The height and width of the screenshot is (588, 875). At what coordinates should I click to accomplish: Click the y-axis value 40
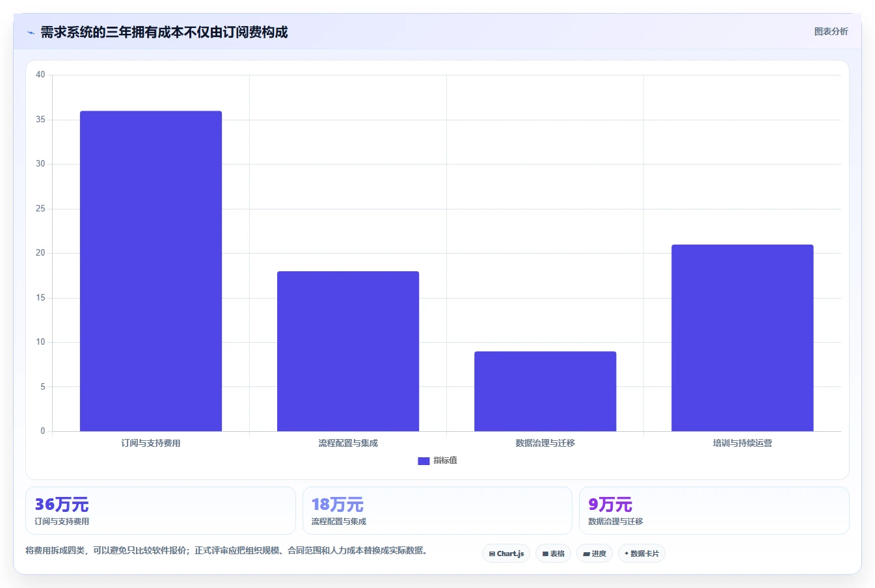(40, 75)
